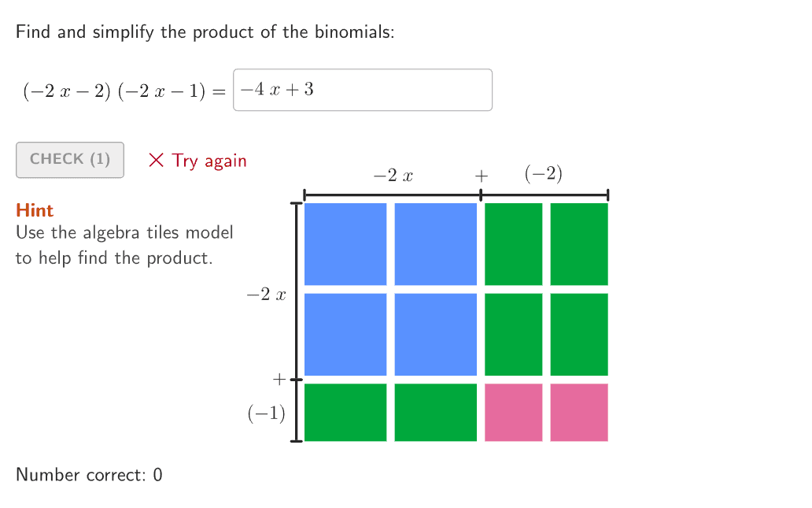Click the second-row green tile beside blue tiles
The height and width of the screenshot is (508, 812).
pyautogui.click(x=514, y=335)
